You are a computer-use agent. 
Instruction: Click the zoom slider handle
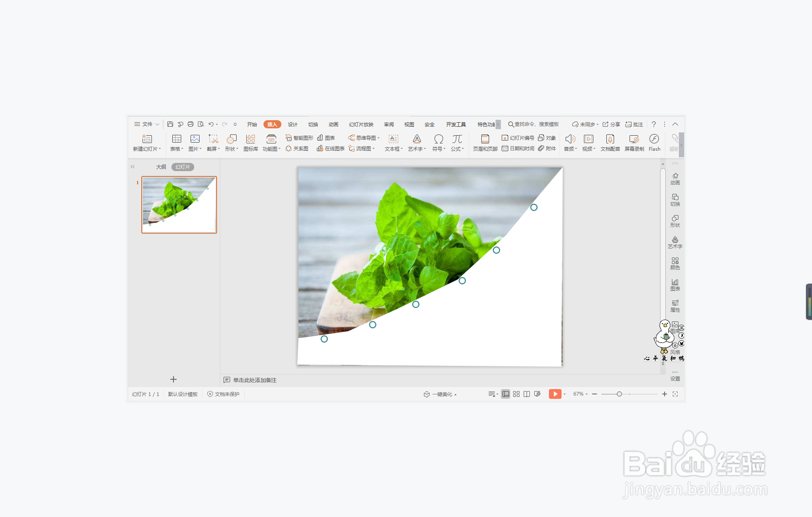coord(619,394)
